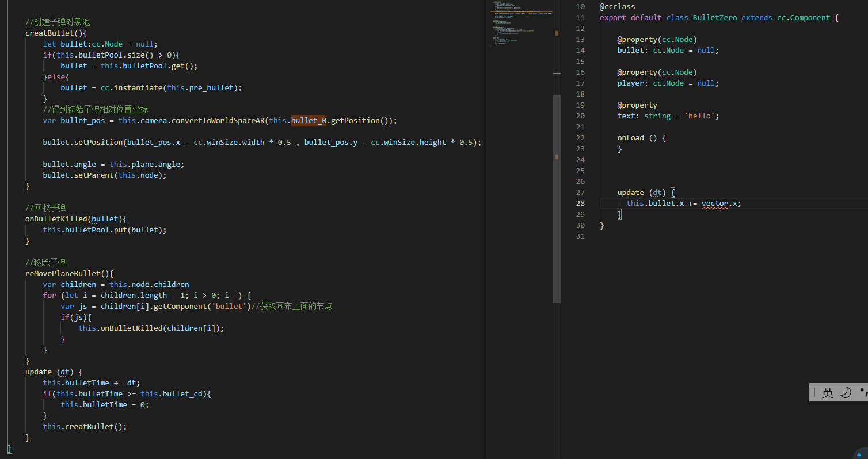868x459 pixels.
Task: Click the IME toolbar grip handle
Action: click(x=814, y=392)
